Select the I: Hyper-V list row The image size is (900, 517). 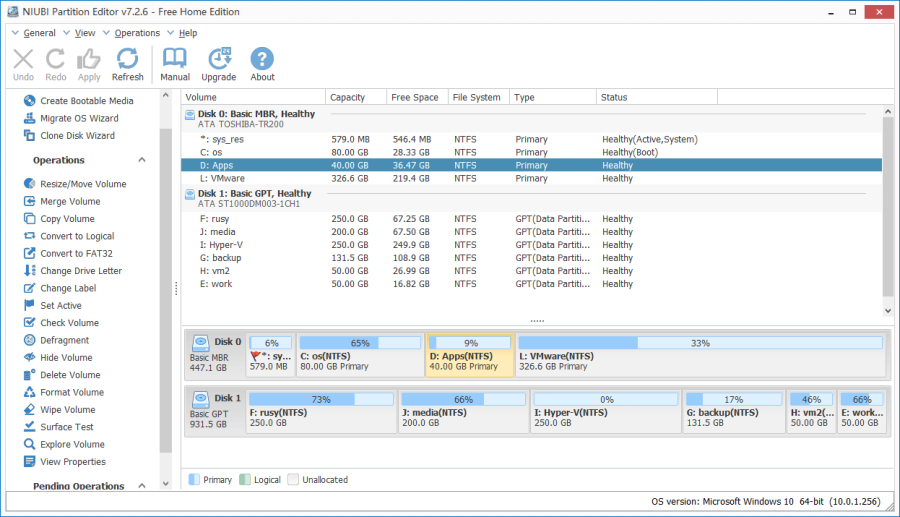tap(532, 245)
